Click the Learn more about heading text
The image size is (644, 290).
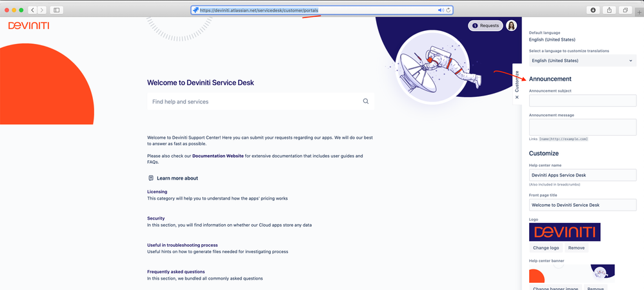pos(177,178)
